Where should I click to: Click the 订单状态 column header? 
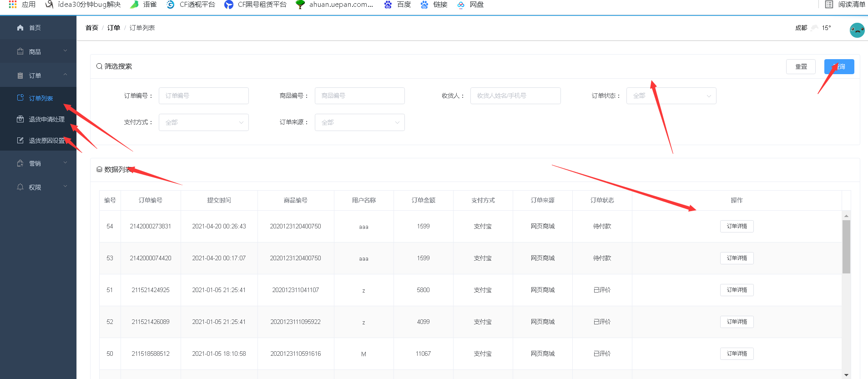(602, 200)
